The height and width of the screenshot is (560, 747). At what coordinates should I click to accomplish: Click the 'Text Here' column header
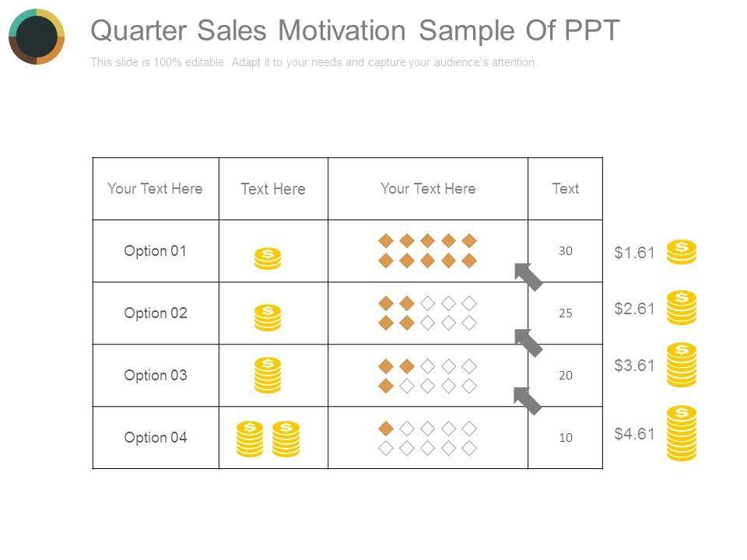pos(273,189)
